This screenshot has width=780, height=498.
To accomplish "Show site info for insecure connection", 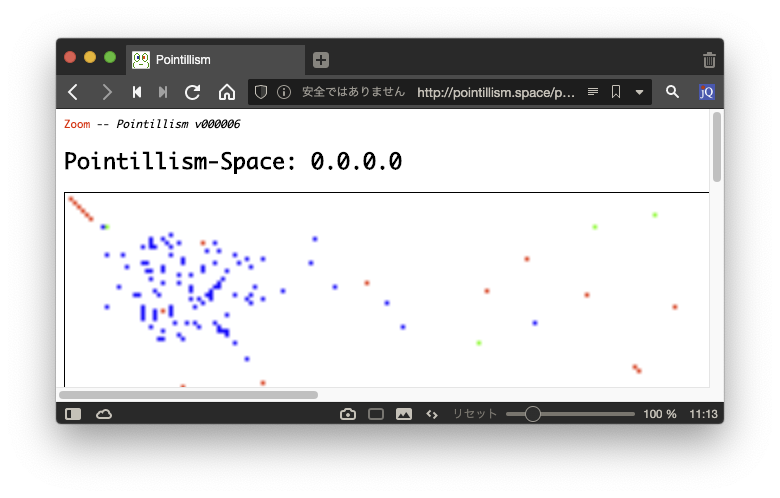I will pos(284,92).
